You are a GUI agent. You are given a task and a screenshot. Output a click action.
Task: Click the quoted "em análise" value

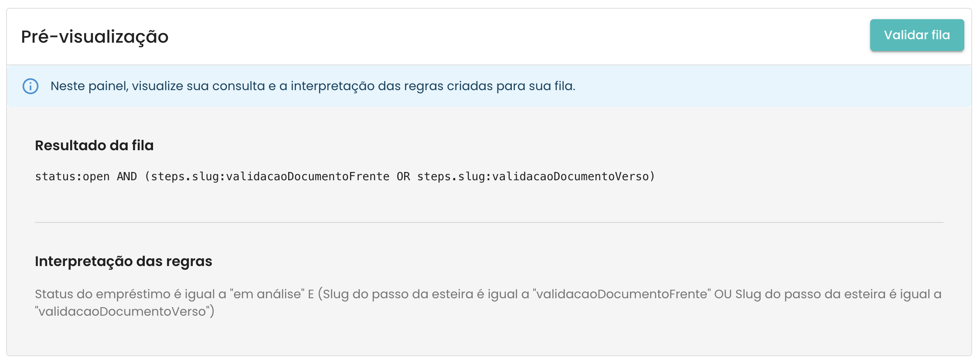tap(267, 294)
